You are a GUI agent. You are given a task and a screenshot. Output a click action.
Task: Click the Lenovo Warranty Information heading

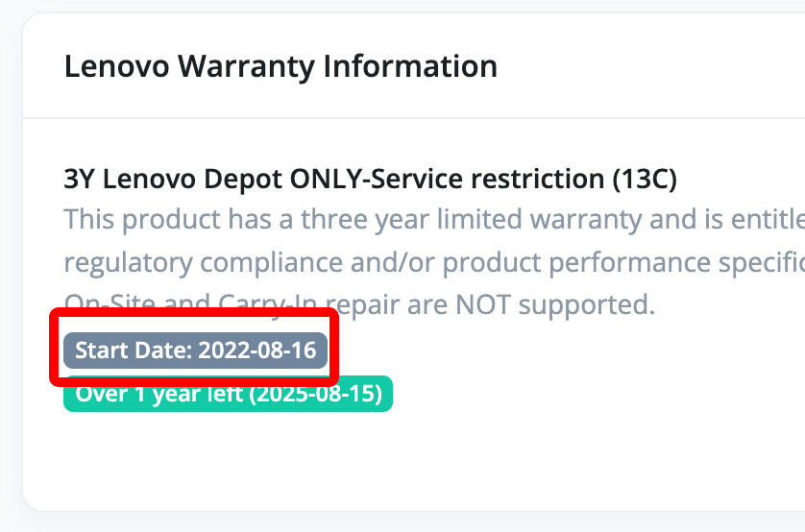coord(281,67)
